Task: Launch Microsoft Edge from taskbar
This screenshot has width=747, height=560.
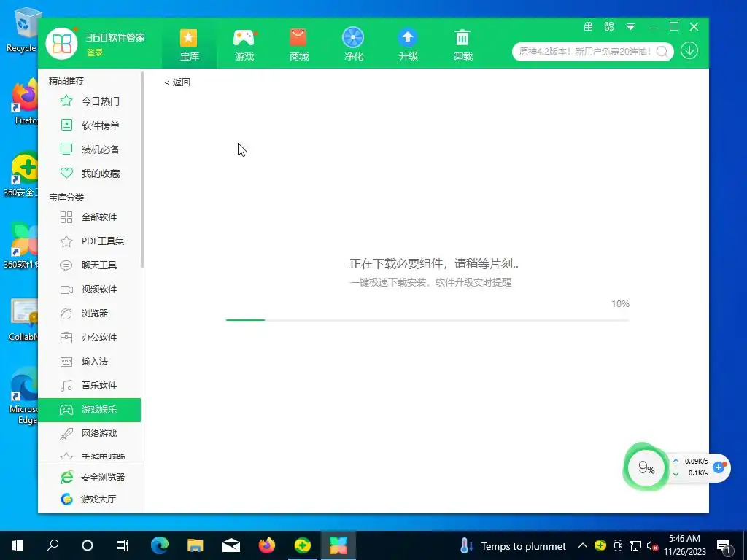Action: 160,545
